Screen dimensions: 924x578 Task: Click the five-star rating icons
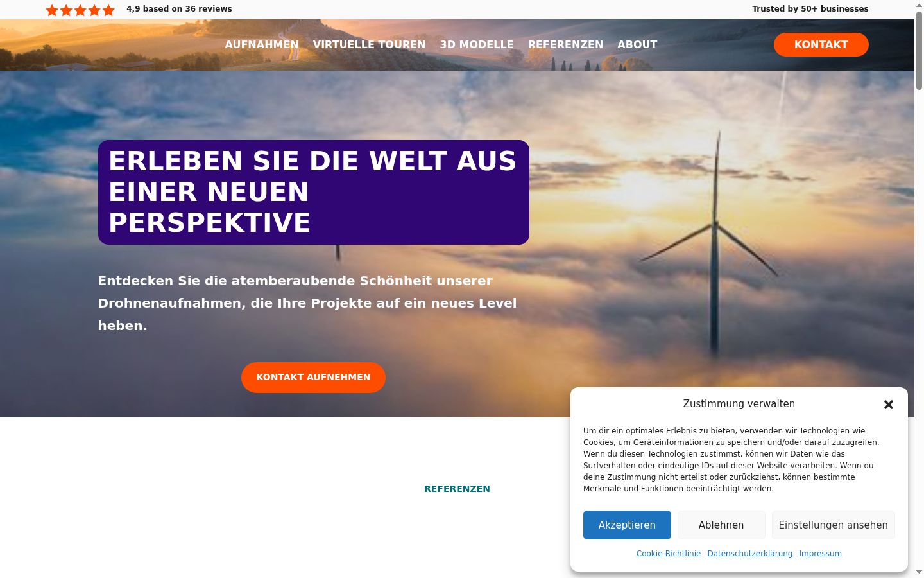(x=80, y=10)
